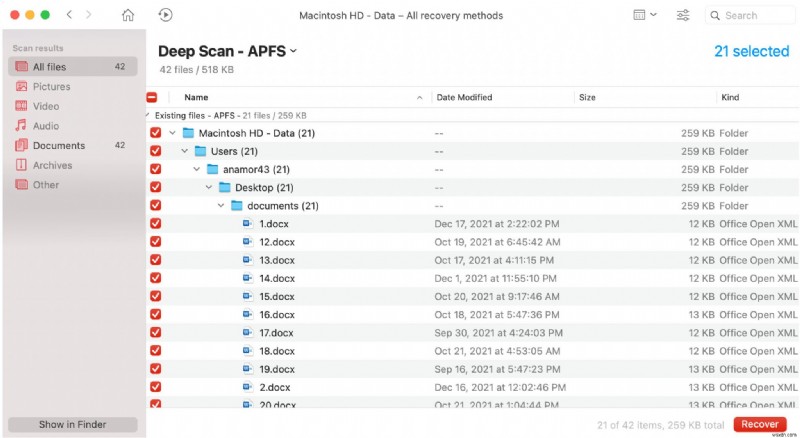Viewport: 800px width, 438px height.
Task: Click the Show in Finder button
Action: [x=72, y=424]
